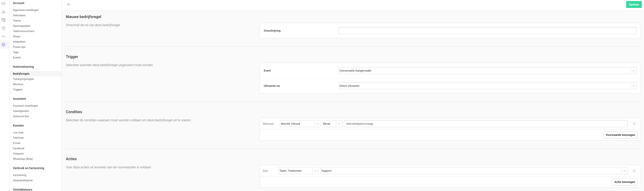Open Facebook channel settings

click(x=19, y=148)
